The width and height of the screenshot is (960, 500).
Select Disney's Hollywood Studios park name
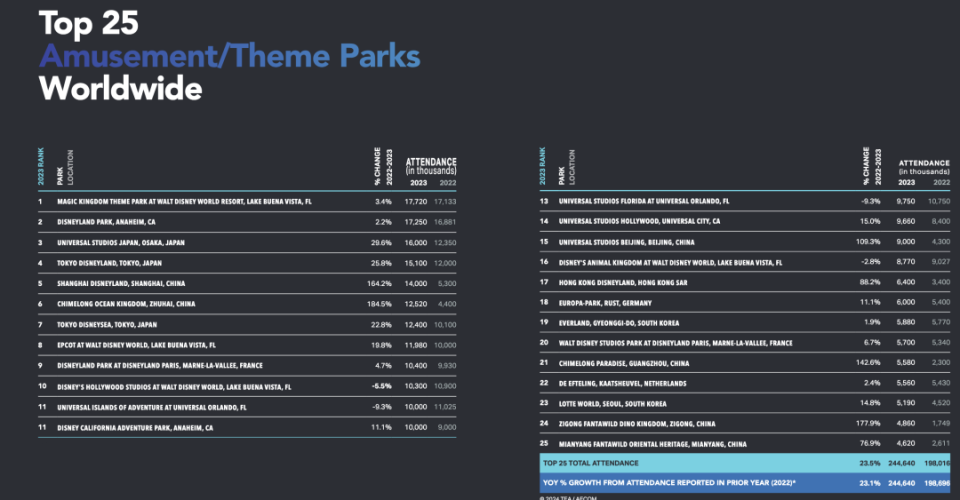pyautogui.click(x=174, y=387)
